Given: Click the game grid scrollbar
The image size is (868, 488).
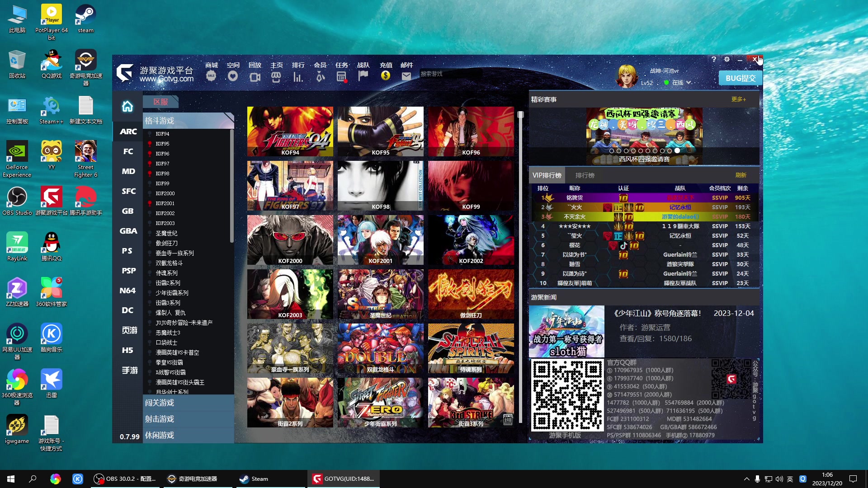Looking at the screenshot, I should tap(520, 267).
